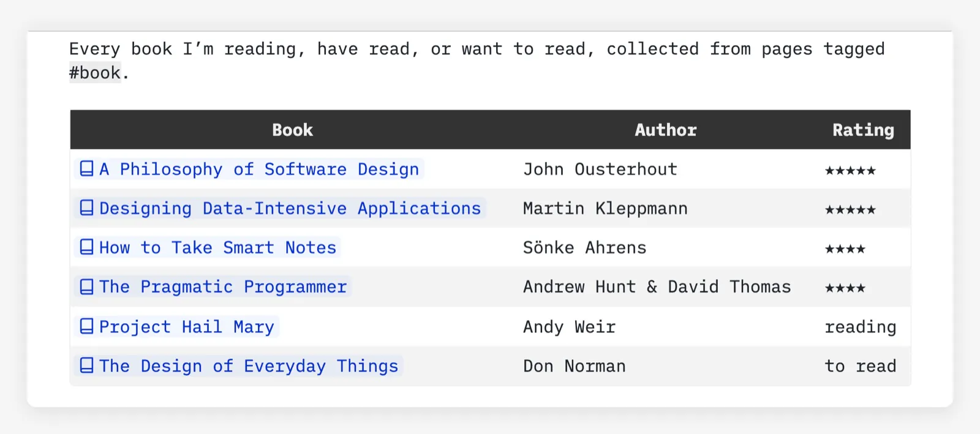980x434 pixels.
Task: Click the four-star rating for The Pragmatic Programmer
Action: click(x=845, y=288)
